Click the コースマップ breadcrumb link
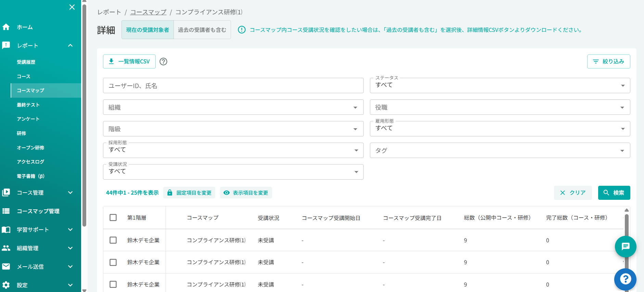Viewport: 644px width, 292px height. [x=148, y=12]
